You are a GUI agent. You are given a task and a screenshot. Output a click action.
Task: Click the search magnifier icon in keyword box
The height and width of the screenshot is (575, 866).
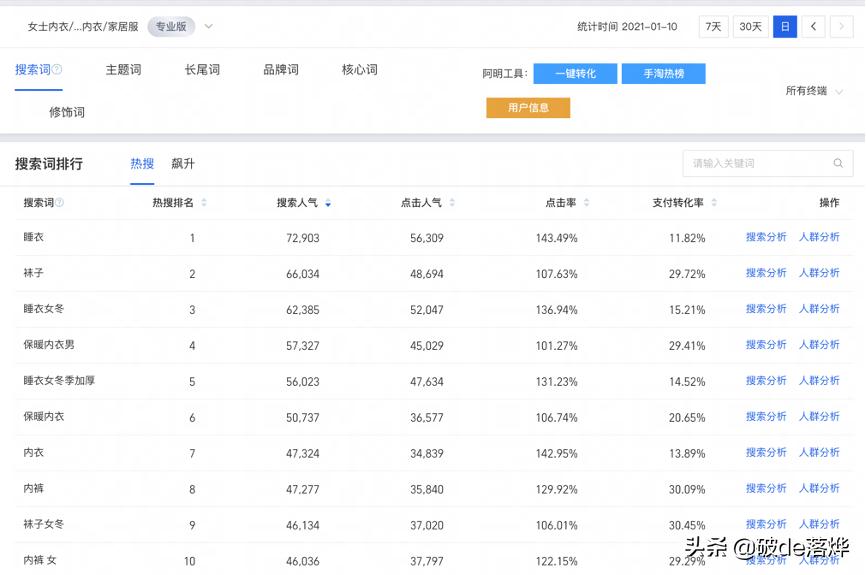[x=838, y=163]
